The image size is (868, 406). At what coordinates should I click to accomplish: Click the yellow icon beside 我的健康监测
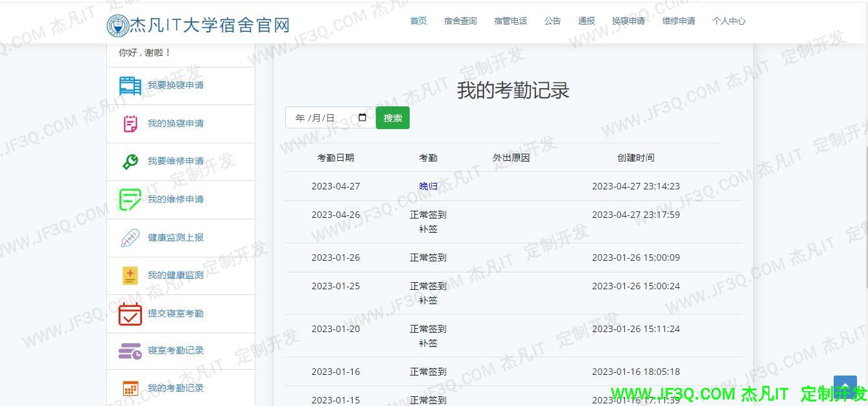pyautogui.click(x=130, y=275)
